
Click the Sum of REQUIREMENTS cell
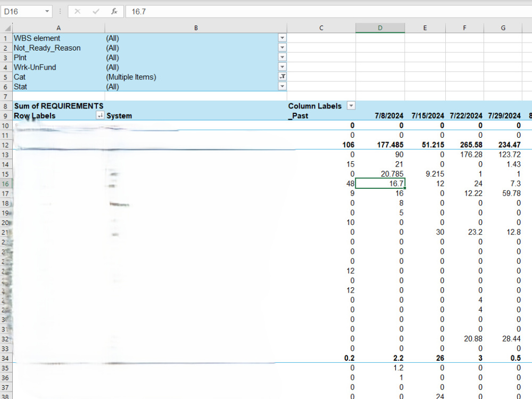[59, 106]
